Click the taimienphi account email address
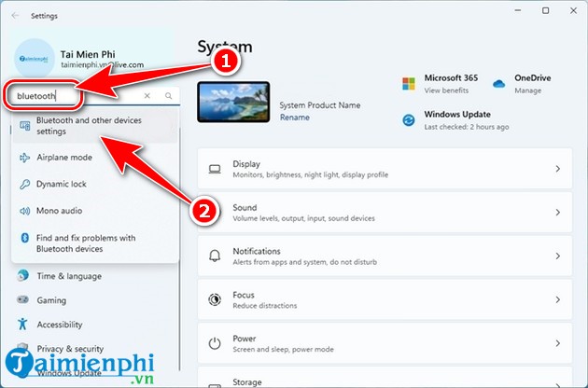Screen dimensions: 588x388 pyautogui.click(x=102, y=65)
